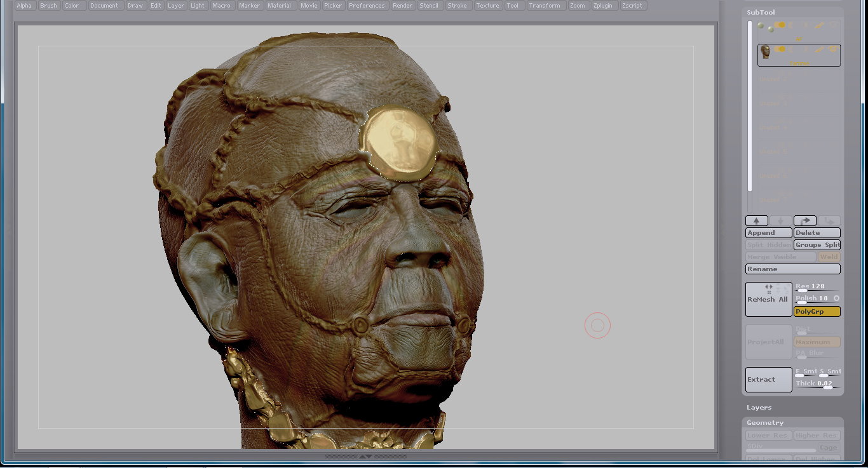Viewport: 868px width, 468px height.
Task: Adjust the Res 128 slider
Action: pos(818,288)
